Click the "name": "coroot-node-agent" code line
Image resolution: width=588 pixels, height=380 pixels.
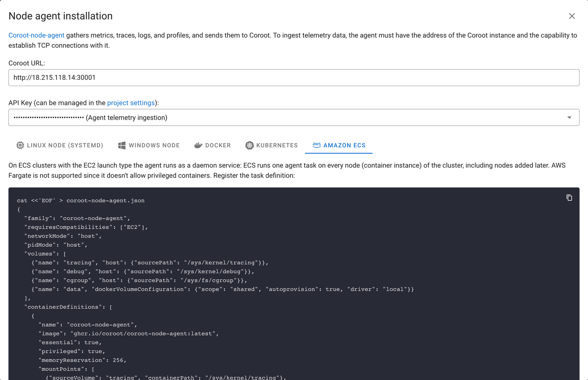pos(88,325)
